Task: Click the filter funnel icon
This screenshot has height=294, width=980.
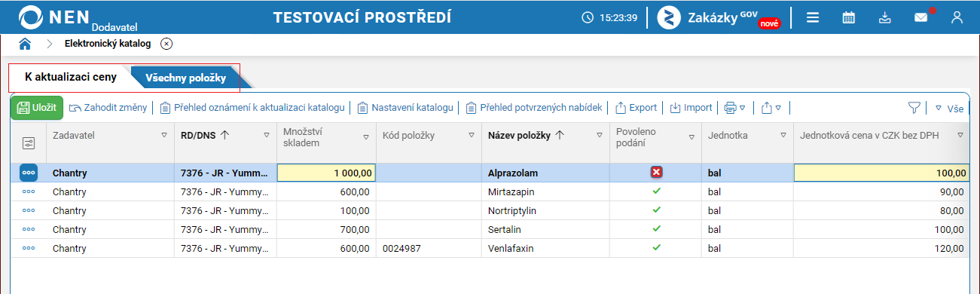Action: point(914,108)
